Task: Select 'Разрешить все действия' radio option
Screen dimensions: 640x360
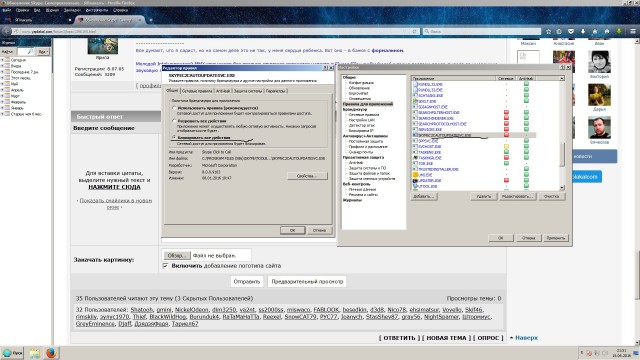Action: [x=174, y=121]
